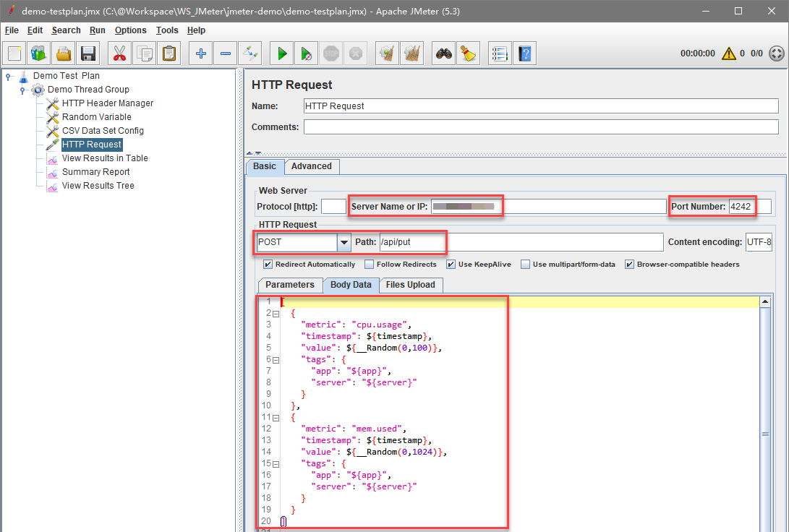
Task: Switch to the Advanced tab
Action: click(312, 166)
